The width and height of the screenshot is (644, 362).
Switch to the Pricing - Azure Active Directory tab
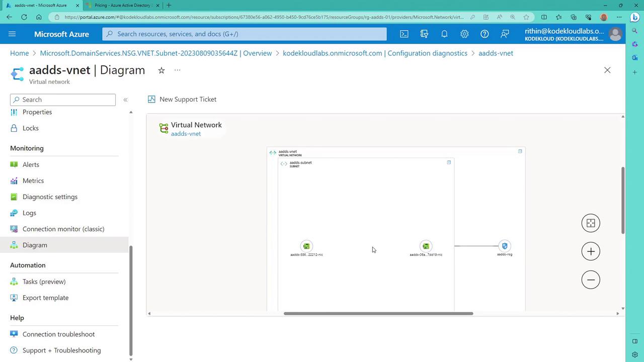pyautogui.click(x=122, y=5)
